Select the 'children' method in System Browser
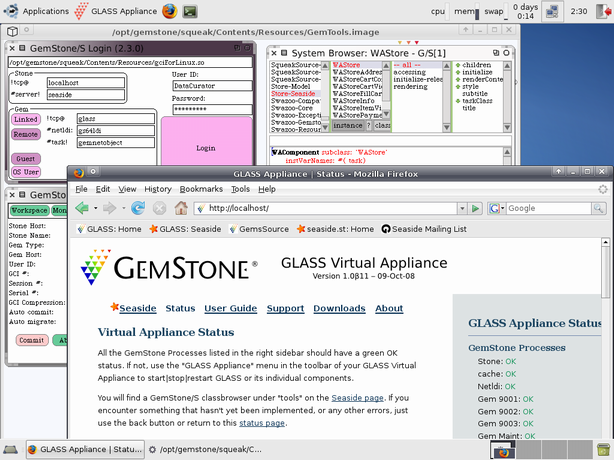 pyautogui.click(x=476, y=65)
